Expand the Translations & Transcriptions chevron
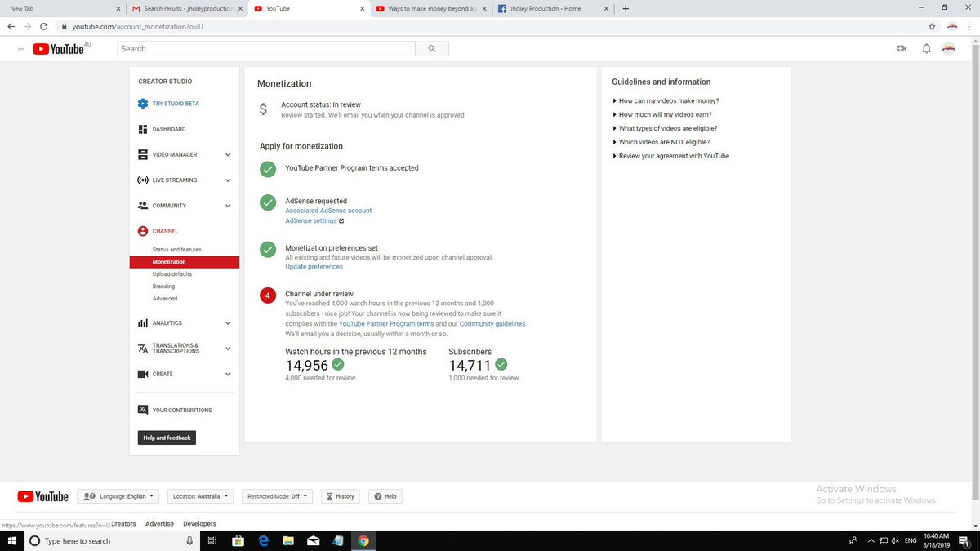This screenshot has width=980, height=551. pos(228,349)
